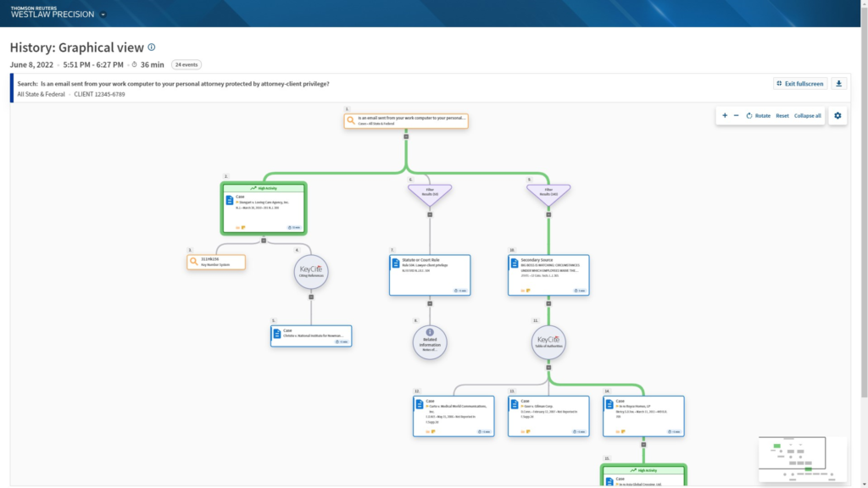
Task: Open the KeyCite Citing References circle node
Action: [311, 273]
